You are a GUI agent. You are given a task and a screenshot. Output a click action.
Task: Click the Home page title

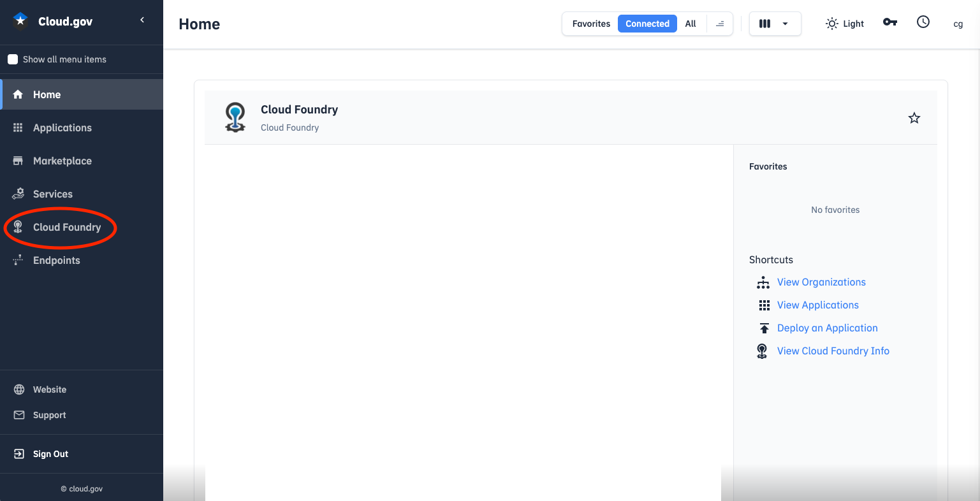click(x=199, y=24)
